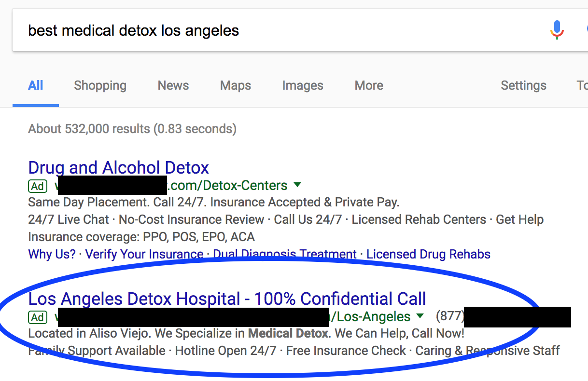Open search Settings
This screenshot has width=588, height=381.
point(523,85)
